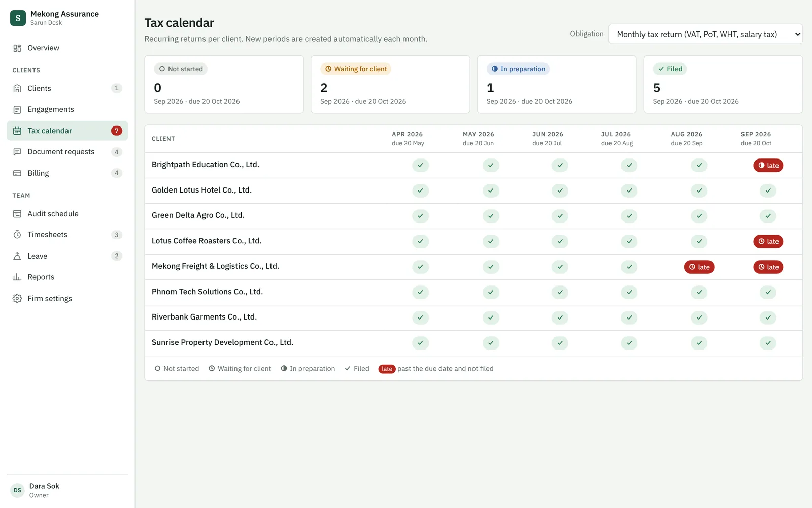Click Sunrise Property's Sep 2026 filed checkmark
The width and height of the screenshot is (812, 508).
click(768, 343)
